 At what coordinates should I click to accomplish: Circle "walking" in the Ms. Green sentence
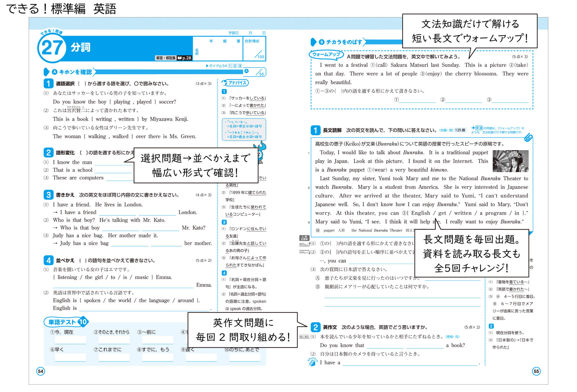[x=97, y=136]
